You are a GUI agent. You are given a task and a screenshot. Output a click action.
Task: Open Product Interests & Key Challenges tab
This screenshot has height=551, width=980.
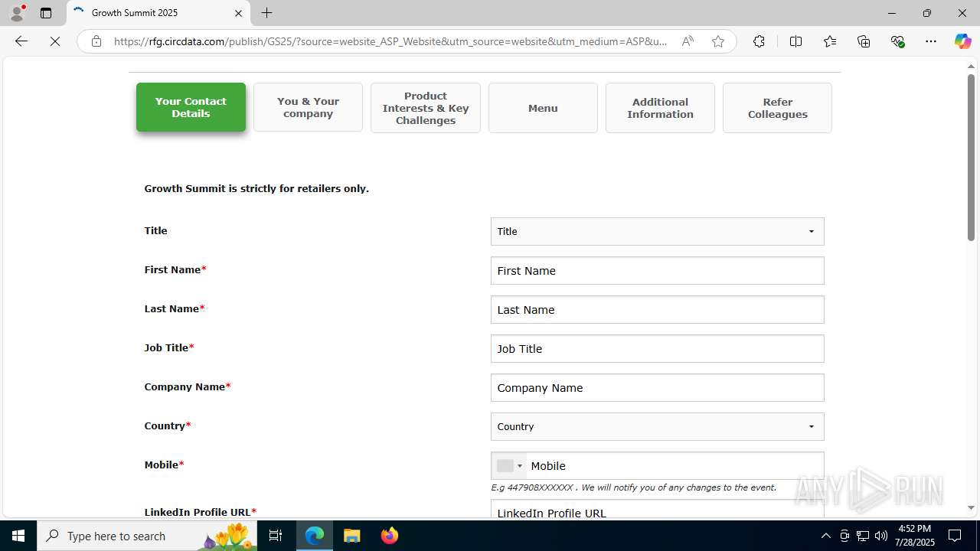(426, 108)
